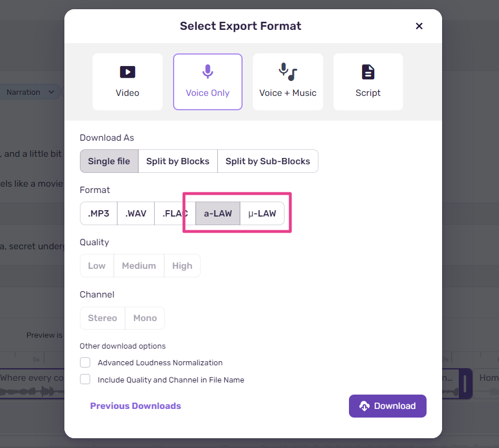Enable Advanced Loudness Normalization checkbox
This screenshot has height=448, width=499.
click(85, 362)
